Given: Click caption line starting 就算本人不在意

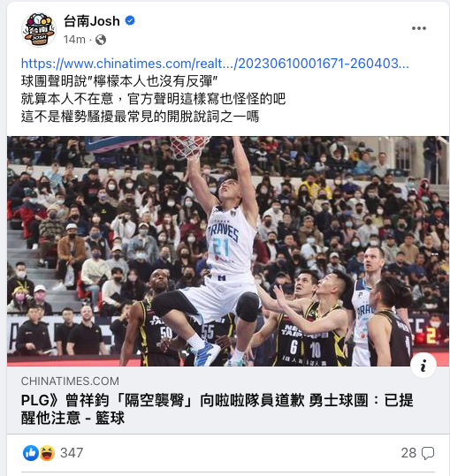Looking at the screenshot, I should [x=154, y=99].
